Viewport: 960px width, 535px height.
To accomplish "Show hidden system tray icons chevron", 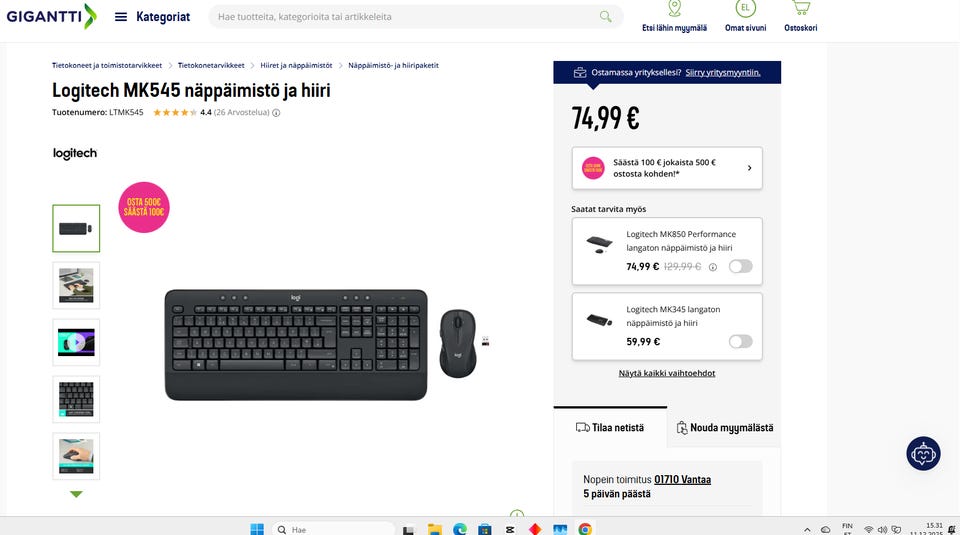I will click(x=807, y=529).
